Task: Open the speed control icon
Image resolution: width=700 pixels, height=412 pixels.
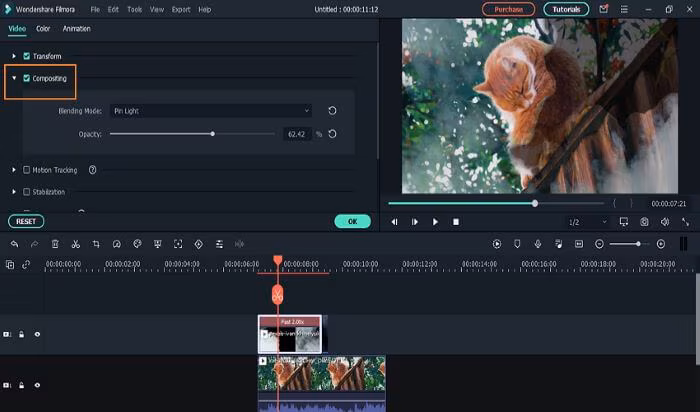Action: [x=117, y=244]
